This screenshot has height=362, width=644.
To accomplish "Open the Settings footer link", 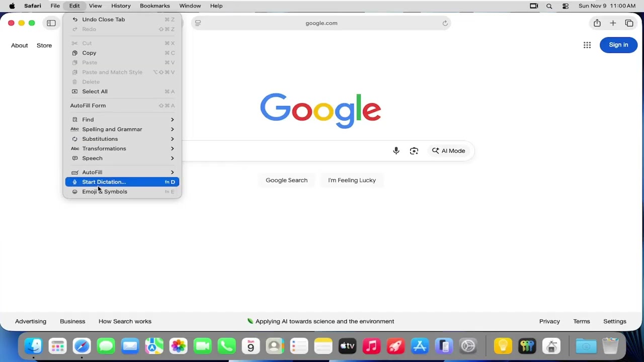I will point(615,322).
